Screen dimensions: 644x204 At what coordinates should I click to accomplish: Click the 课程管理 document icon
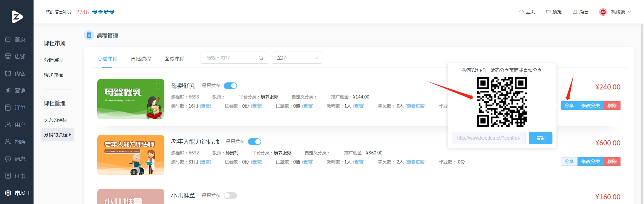pos(89,35)
